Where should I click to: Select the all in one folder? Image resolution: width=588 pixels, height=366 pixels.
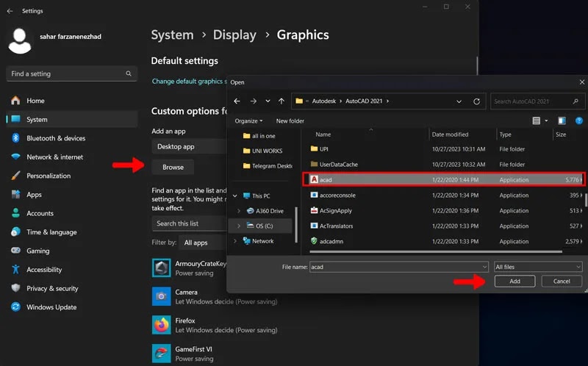click(259, 136)
